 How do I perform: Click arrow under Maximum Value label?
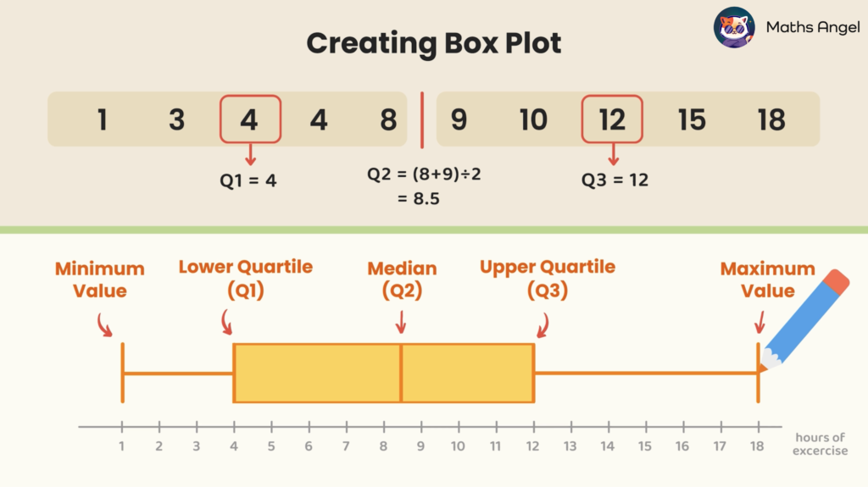click(x=760, y=322)
